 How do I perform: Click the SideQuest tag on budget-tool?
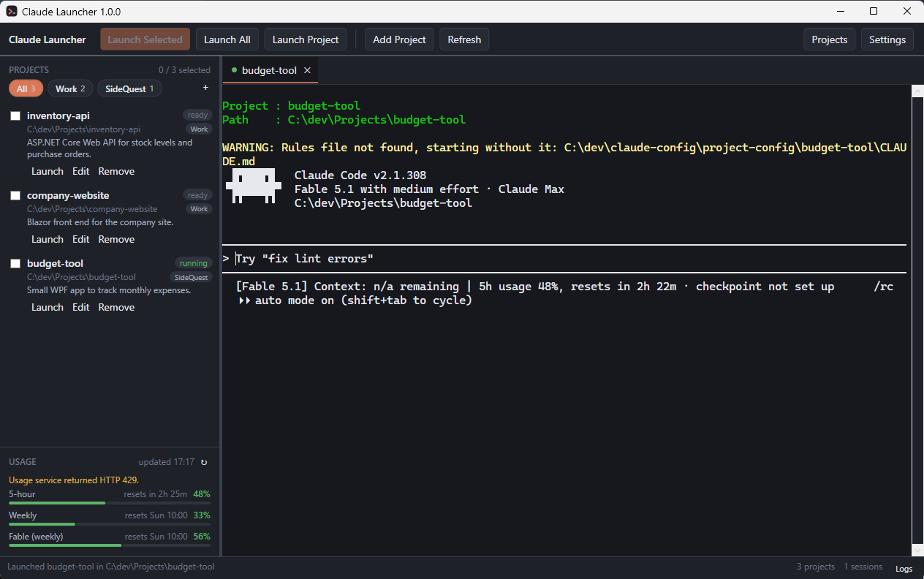coord(191,278)
